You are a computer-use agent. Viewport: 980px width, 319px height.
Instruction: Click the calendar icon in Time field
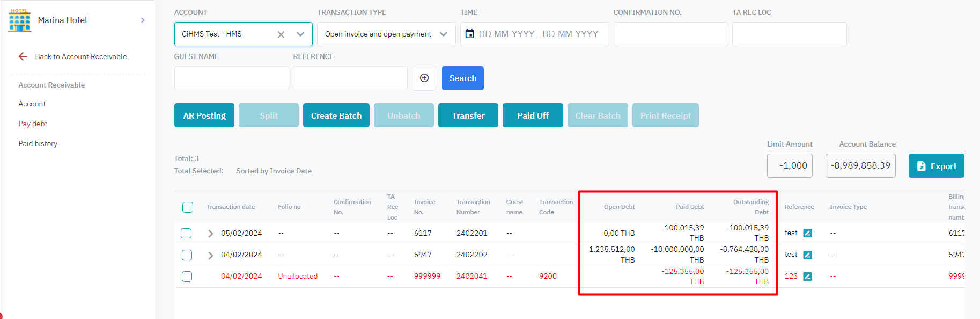[469, 34]
